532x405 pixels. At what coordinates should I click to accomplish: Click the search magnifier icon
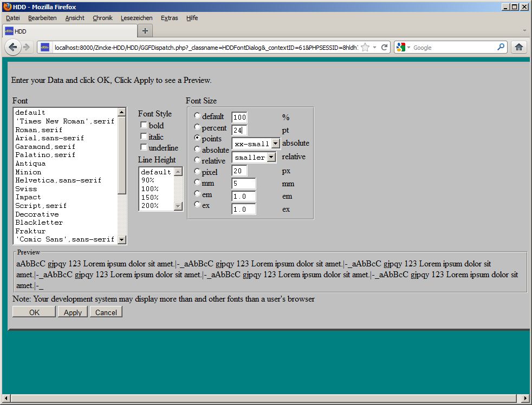tap(501, 47)
